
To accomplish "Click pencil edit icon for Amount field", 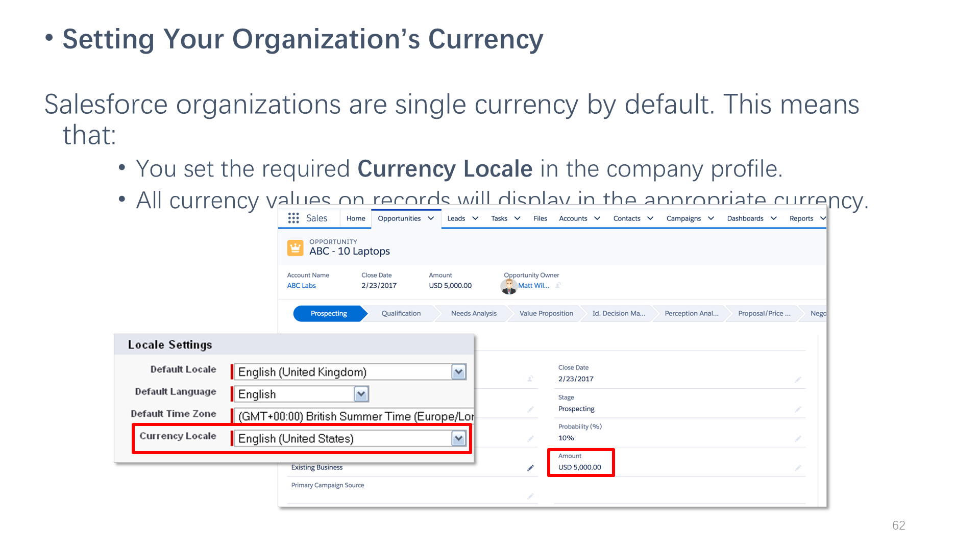I will (x=798, y=467).
